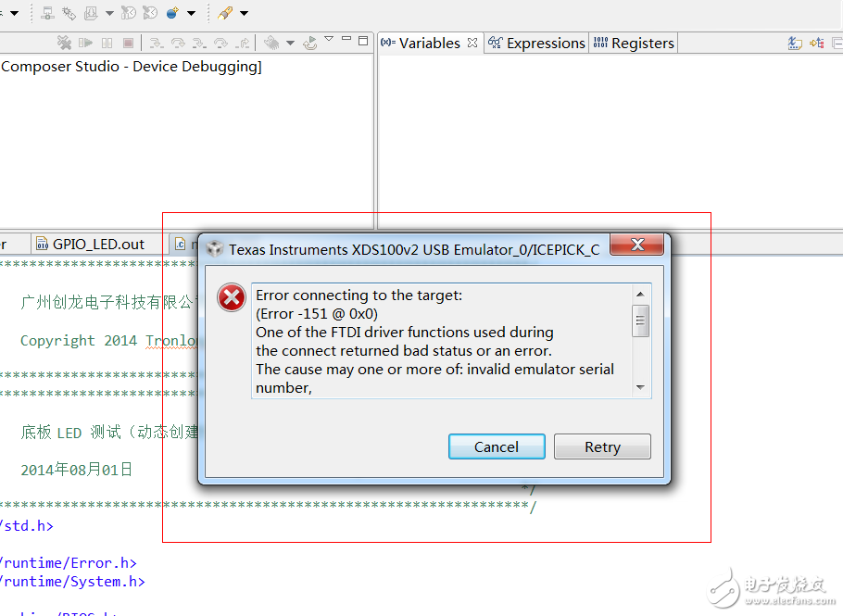Click the connect target network icon in main toolbar
843x616 pixels.
click(x=47, y=13)
